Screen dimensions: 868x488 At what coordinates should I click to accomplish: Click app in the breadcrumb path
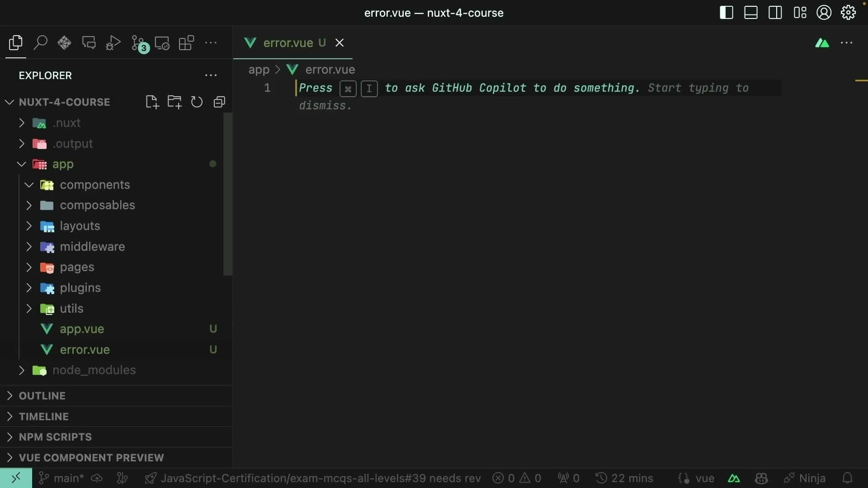click(x=259, y=70)
